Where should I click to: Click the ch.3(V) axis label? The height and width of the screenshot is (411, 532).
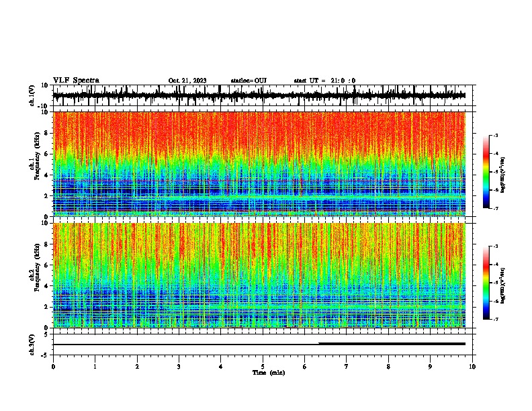[x=32, y=345]
